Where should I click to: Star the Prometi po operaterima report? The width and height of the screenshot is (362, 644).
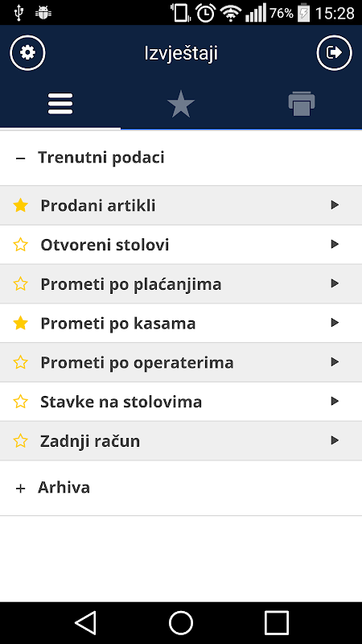pos(21,362)
